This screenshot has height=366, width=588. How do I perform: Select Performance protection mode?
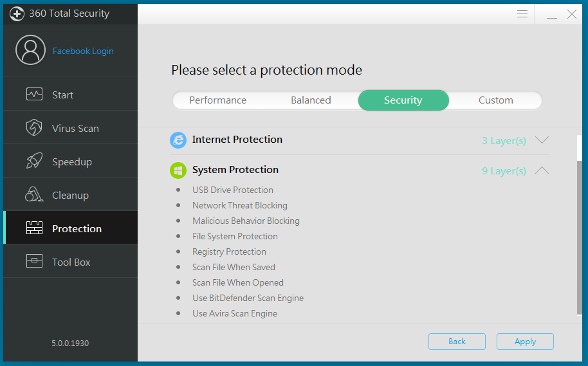217,100
